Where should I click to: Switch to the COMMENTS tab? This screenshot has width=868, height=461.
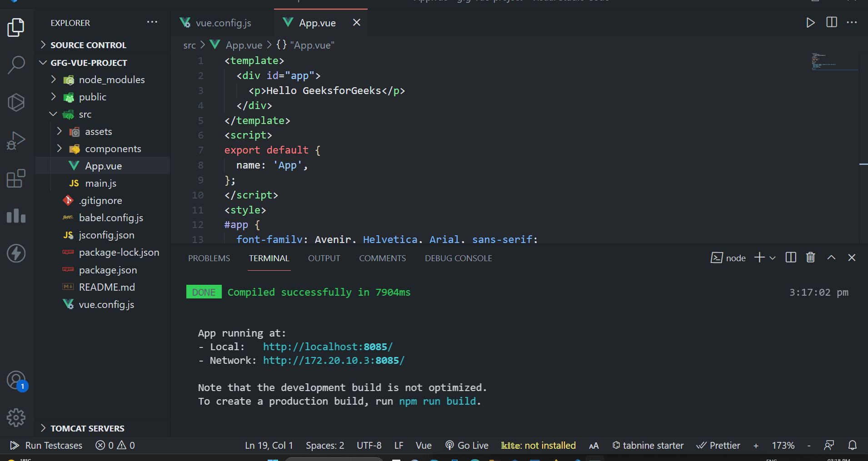click(x=382, y=258)
